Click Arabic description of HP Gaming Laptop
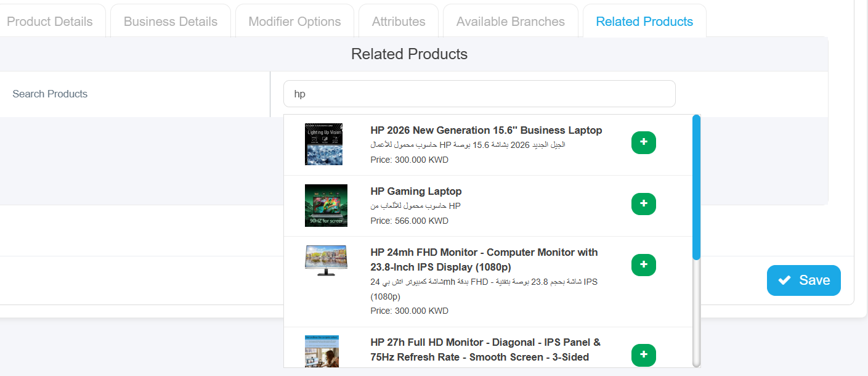The width and height of the screenshot is (868, 376). click(415, 206)
